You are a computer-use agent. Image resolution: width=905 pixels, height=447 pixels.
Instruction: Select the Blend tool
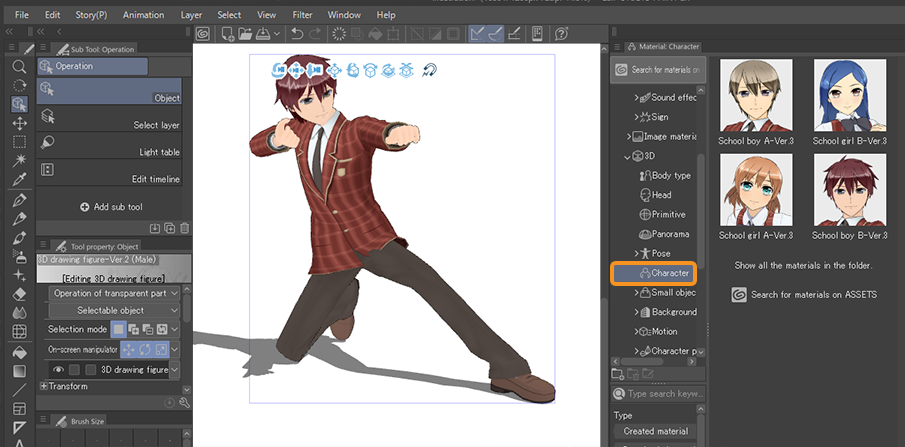(19, 313)
